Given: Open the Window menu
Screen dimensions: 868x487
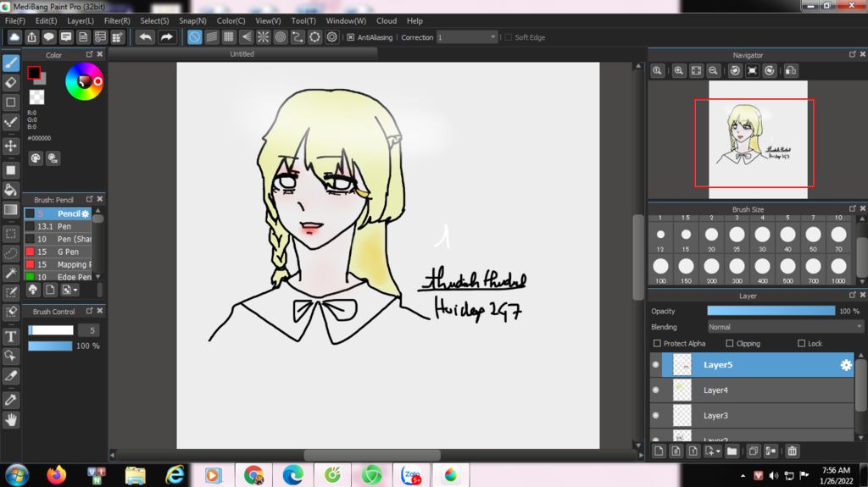Looking at the screenshot, I should click(346, 20).
